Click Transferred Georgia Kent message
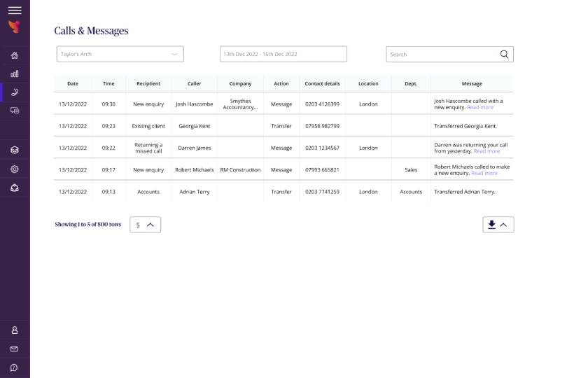The image size is (588, 378). click(x=465, y=126)
